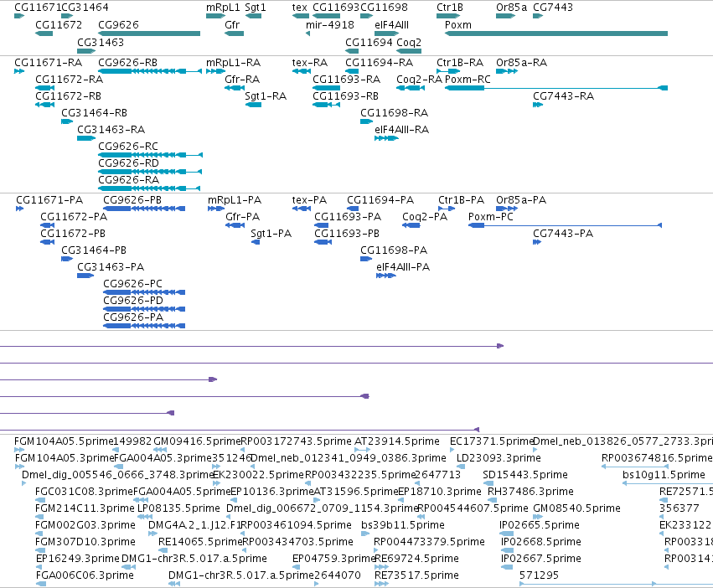Click the long Poxm gene feature bar
The image size is (713, 588).
point(556,34)
